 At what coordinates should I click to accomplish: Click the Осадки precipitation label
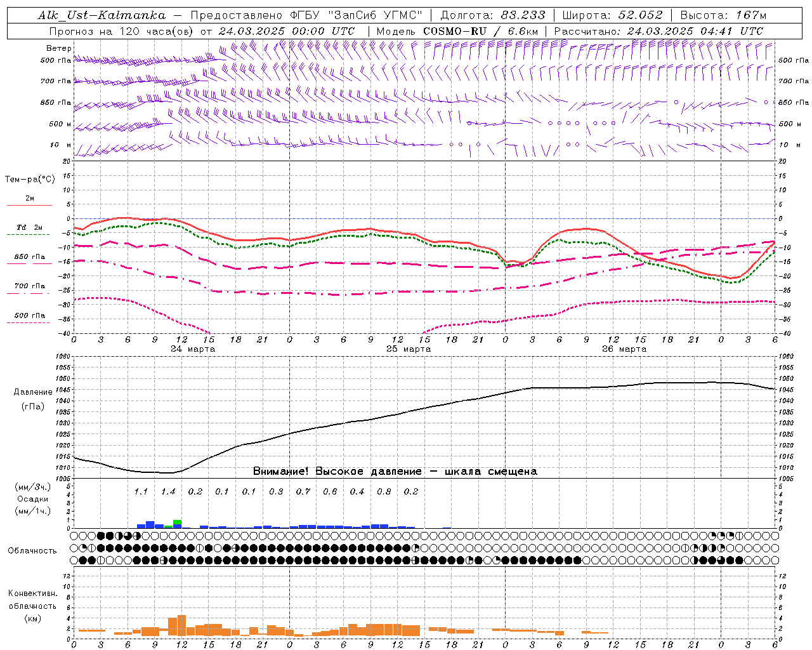pos(33,499)
